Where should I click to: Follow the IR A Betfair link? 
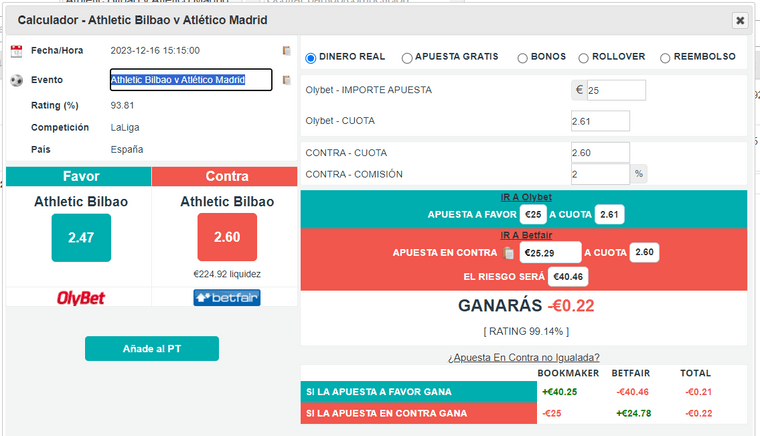[526, 235]
